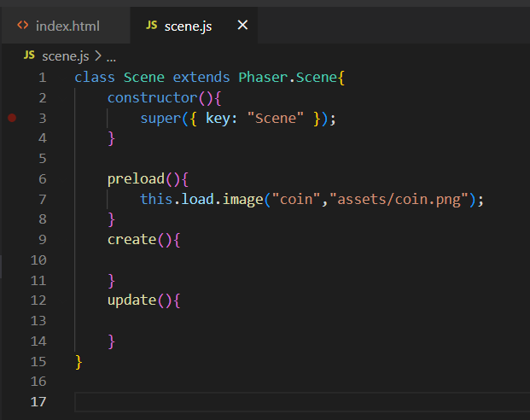This screenshot has height=420, width=530.
Task: Remove the breakpoint on line 3
Action: click(x=12, y=118)
